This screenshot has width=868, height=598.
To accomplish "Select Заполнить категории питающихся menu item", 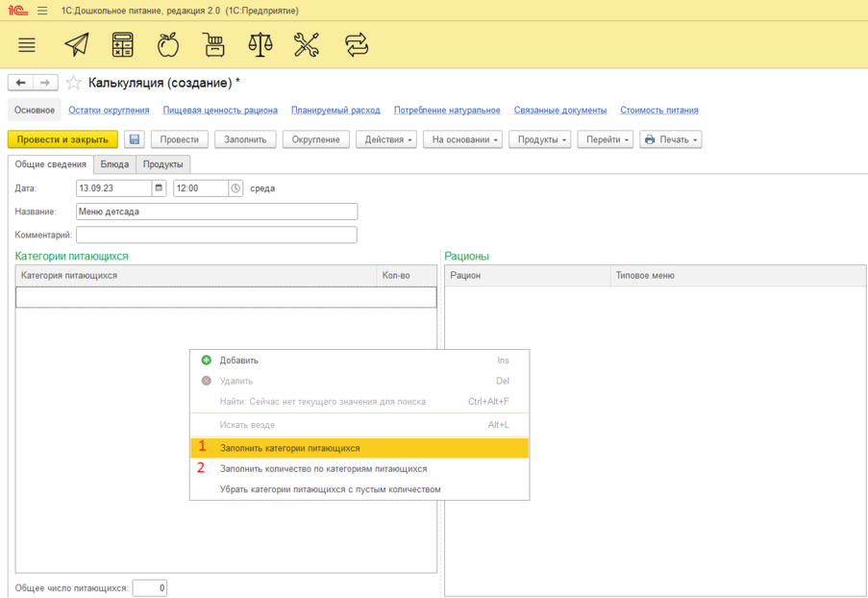I will point(289,448).
